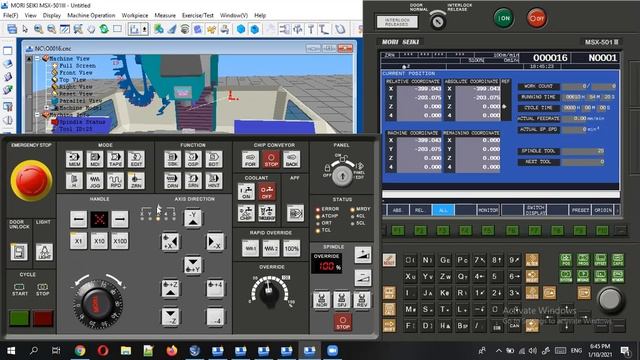Jog axis with +X direction button
Image resolution: width=640 pixels, height=360 pixels.
[x=170, y=242]
